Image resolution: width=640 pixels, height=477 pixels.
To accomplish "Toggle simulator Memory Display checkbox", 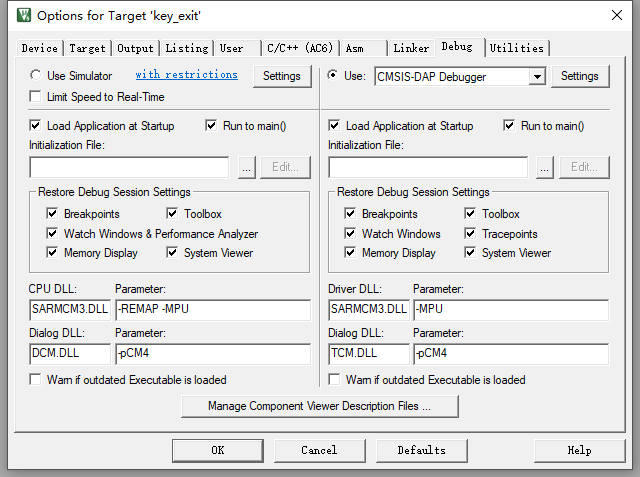I will 52,252.
